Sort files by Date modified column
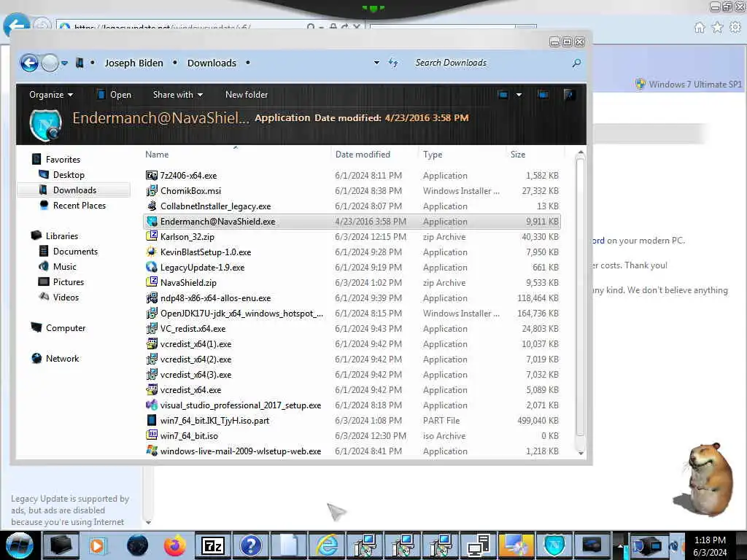This screenshot has width=747, height=560. coord(374,155)
